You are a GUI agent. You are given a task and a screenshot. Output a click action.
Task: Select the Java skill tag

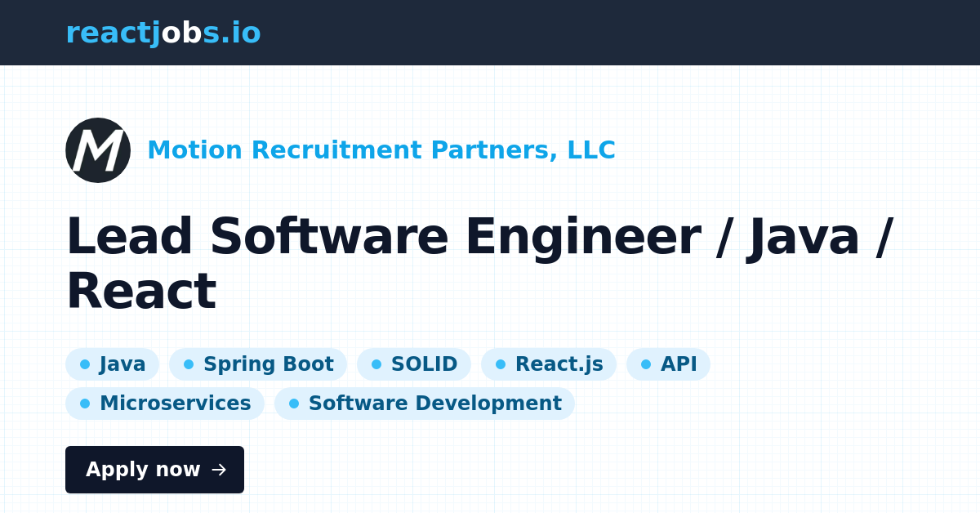pyautogui.click(x=113, y=364)
